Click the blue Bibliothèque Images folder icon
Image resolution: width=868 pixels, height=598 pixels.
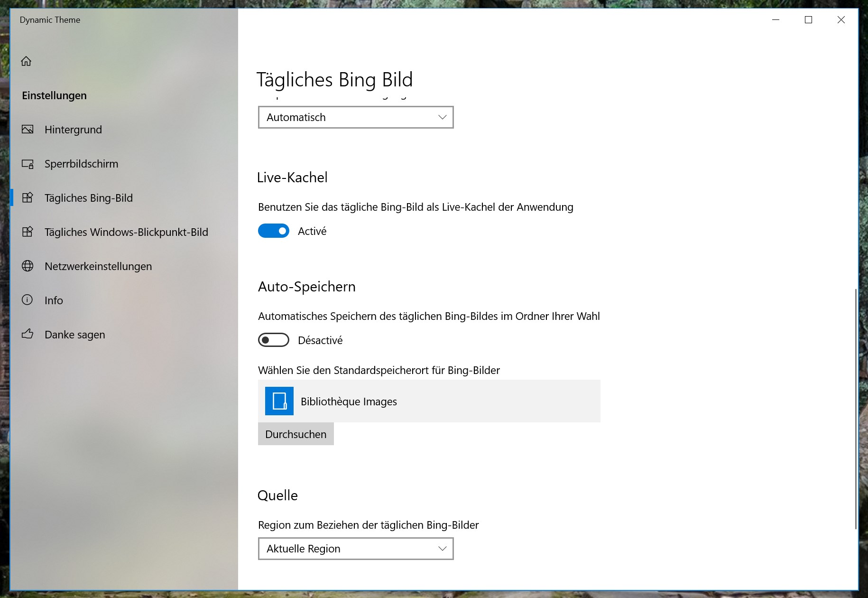coord(279,401)
